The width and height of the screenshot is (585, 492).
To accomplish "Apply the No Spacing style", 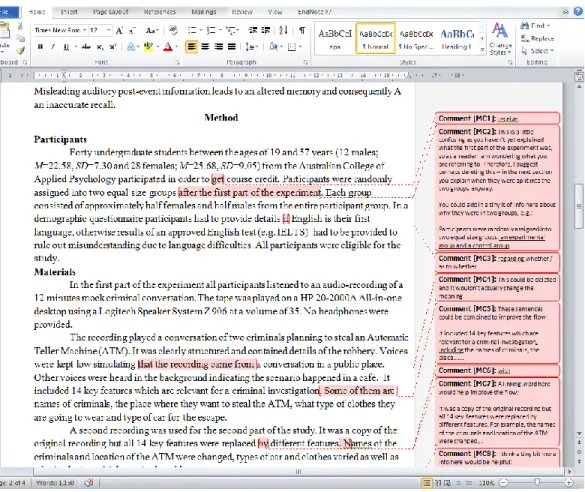I will point(416,38).
